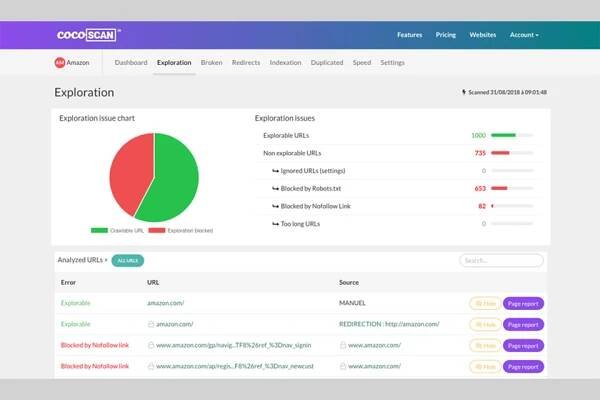600x400 pixels.
Task: Click the Search input field
Action: 501,260
